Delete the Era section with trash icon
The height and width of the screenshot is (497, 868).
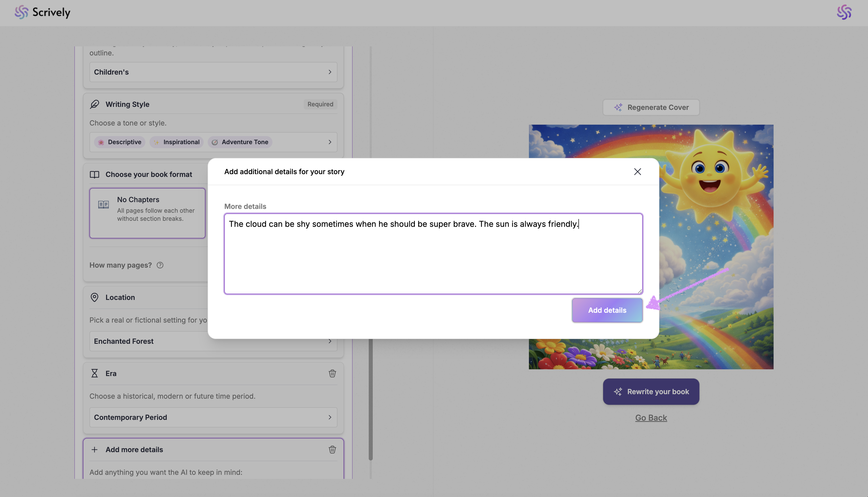332,374
